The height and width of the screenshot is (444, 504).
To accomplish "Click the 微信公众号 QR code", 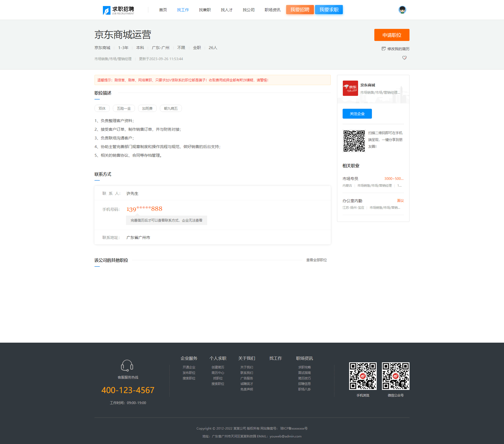I will pyautogui.click(x=396, y=376).
